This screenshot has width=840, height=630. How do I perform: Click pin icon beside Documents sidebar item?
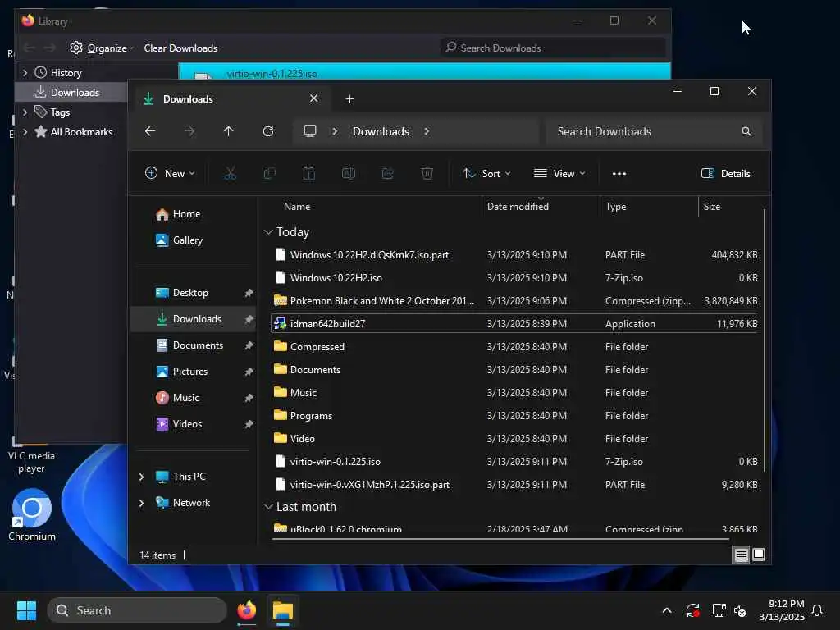tap(249, 345)
